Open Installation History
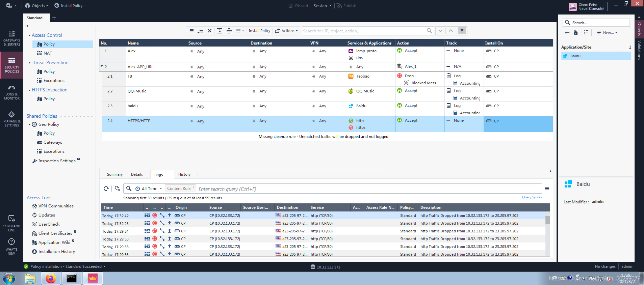The height and width of the screenshot is (285, 644). coord(56,252)
